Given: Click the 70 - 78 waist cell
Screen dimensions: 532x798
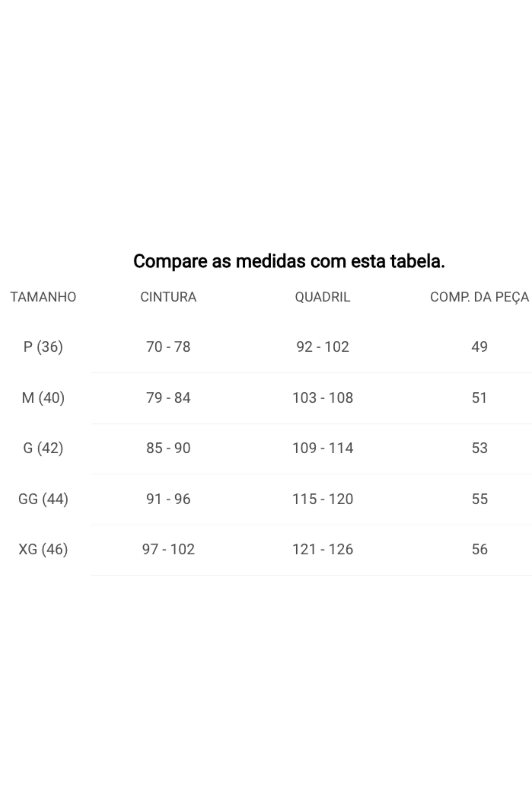Looking at the screenshot, I should 168,347.
